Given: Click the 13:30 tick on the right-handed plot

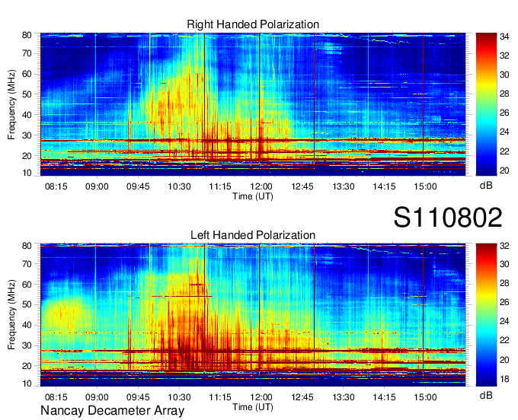Looking at the screenshot, I should click(x=344, y=186).
